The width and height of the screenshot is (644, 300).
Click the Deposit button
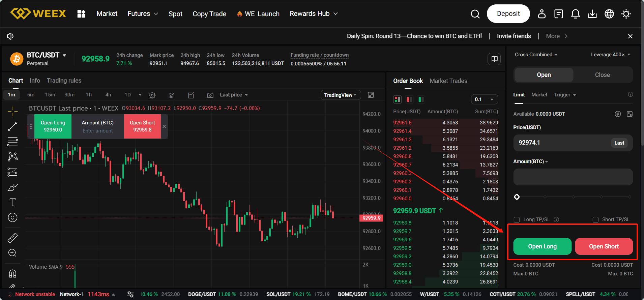coord(508,14)
